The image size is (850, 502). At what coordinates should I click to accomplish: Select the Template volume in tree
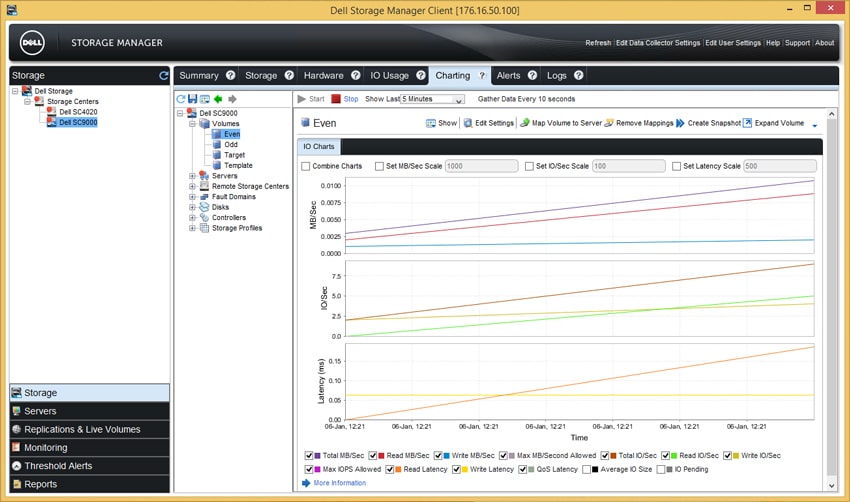pos(239,165)
